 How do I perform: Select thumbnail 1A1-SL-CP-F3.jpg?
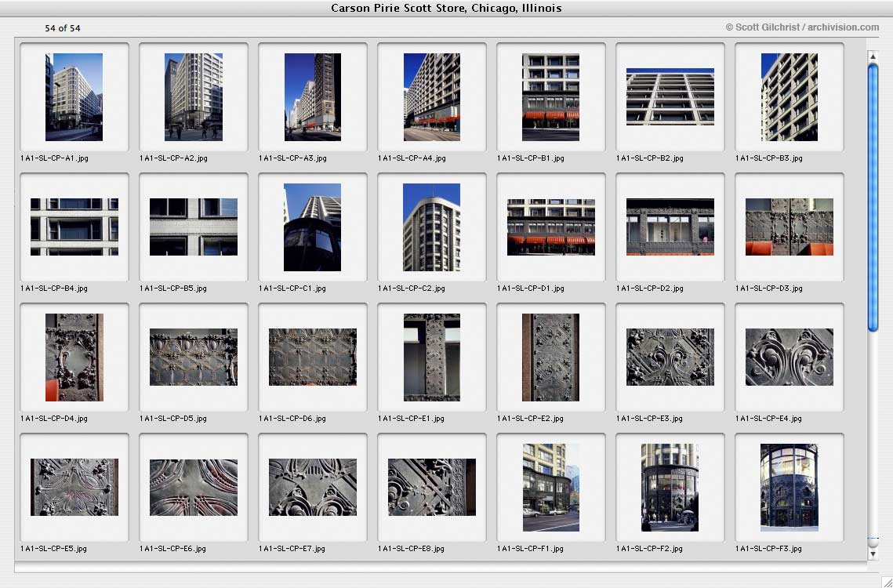[790, 487]
